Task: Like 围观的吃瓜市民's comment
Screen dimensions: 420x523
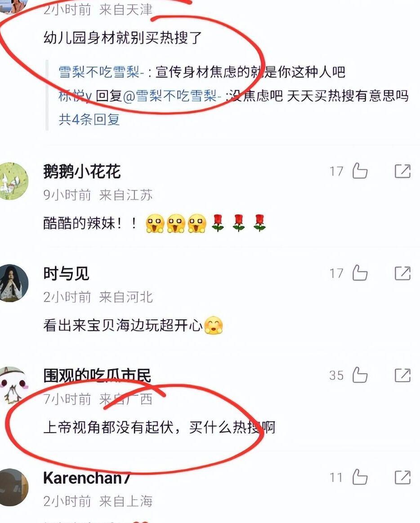Action: (x=360, y=375)
